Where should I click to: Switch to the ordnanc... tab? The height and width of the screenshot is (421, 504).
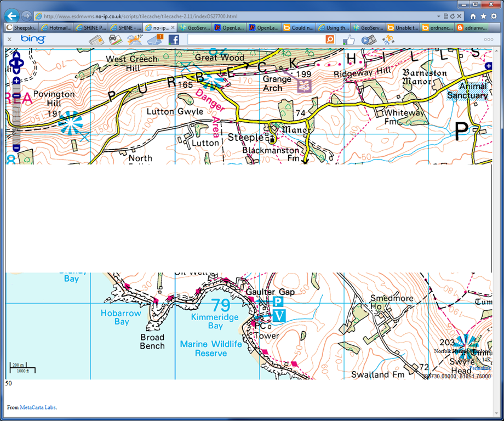pos(438,27)
